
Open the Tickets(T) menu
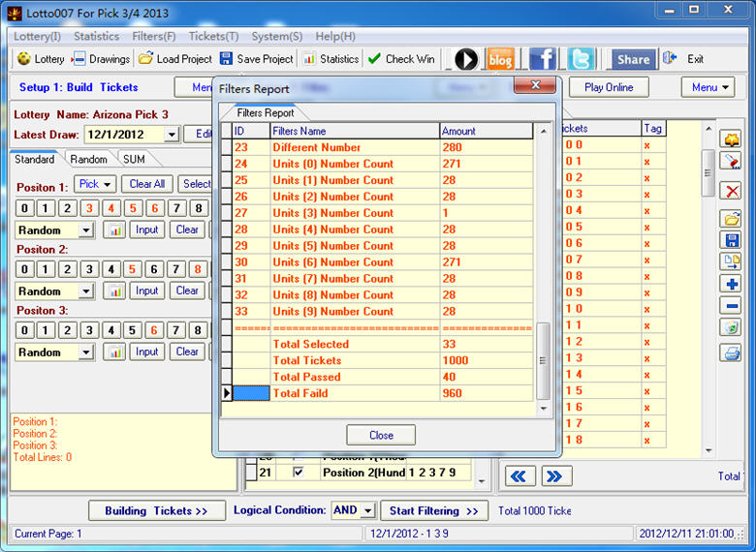click(213, 36)
